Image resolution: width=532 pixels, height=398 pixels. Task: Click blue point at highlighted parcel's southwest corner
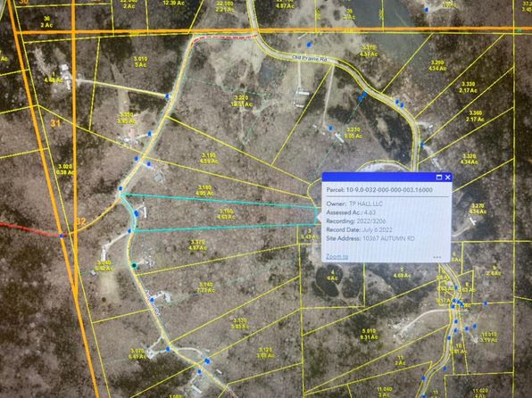(129, 231)
